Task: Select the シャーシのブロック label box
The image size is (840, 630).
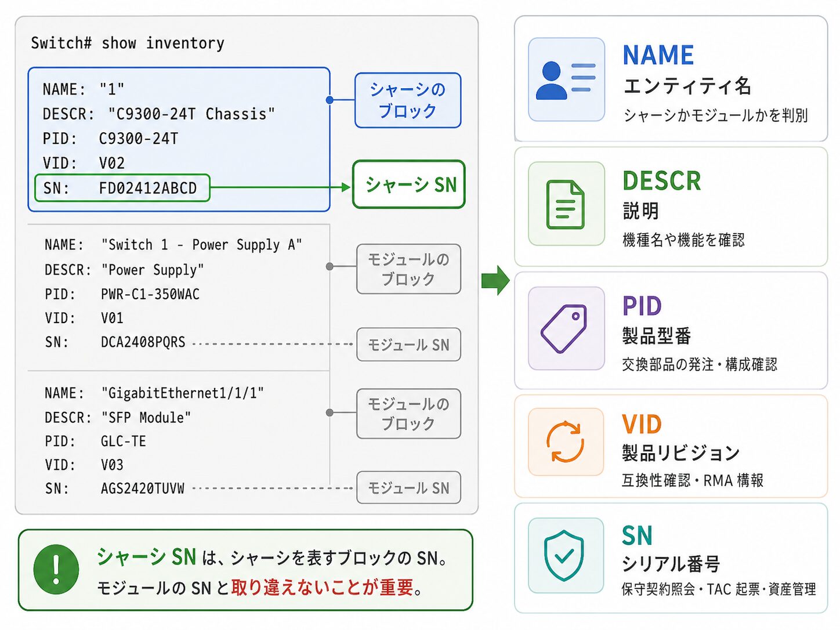Action: pos(408,100)
